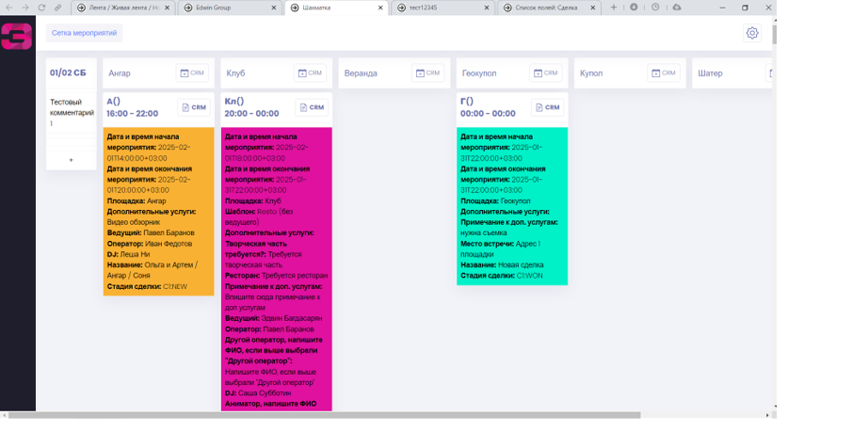Click the Геокупол venue column title

click(x=479, y=73)
